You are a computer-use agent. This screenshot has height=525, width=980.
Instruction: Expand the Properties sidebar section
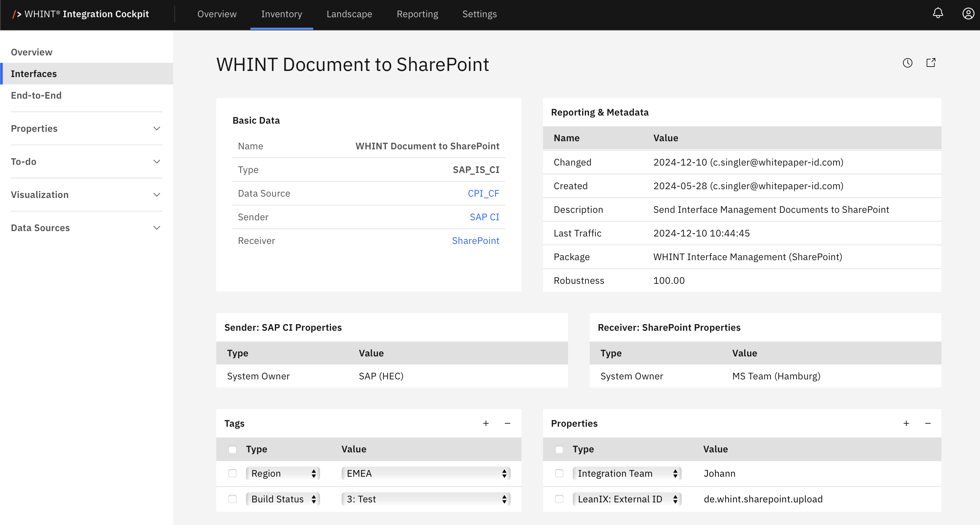pos(87,129)
